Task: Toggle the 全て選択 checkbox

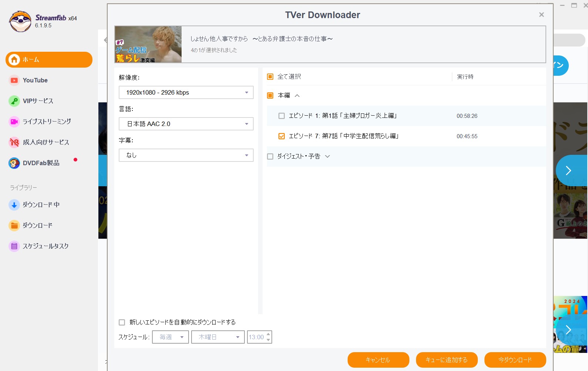Action: click(x=270, y=76)
